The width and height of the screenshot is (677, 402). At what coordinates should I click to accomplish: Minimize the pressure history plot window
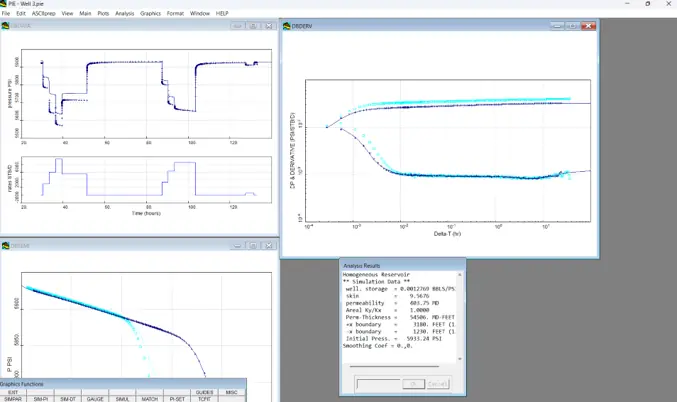[x=237, y=26]
